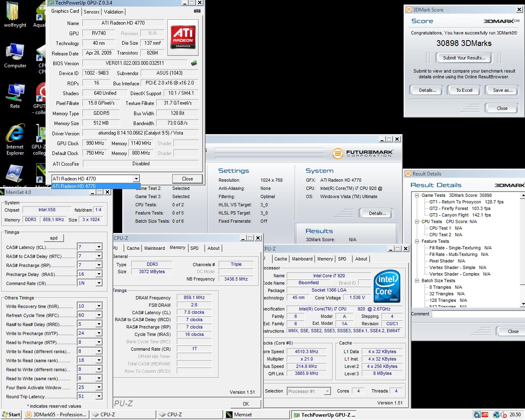Image resolution: width=525 pixels, height=420 pixels.
Task: Click the GPU-Z screenshot camera icon
Action: click(x=197, y=11)
